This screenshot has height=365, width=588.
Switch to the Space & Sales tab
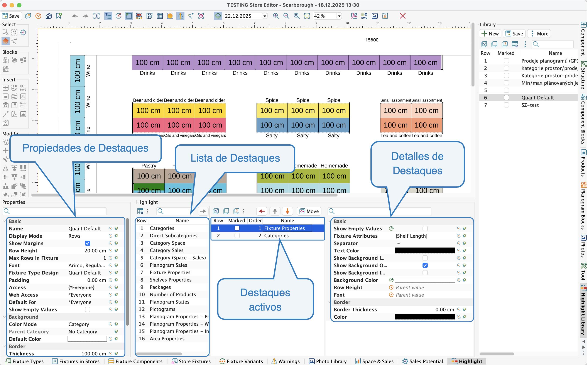(374, 361)
